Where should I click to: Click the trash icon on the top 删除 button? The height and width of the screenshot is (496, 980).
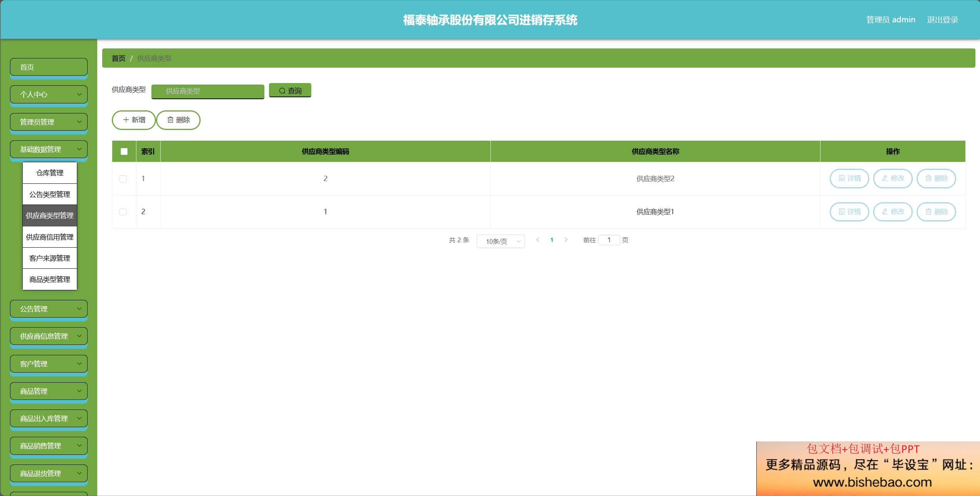click(170, 120)
